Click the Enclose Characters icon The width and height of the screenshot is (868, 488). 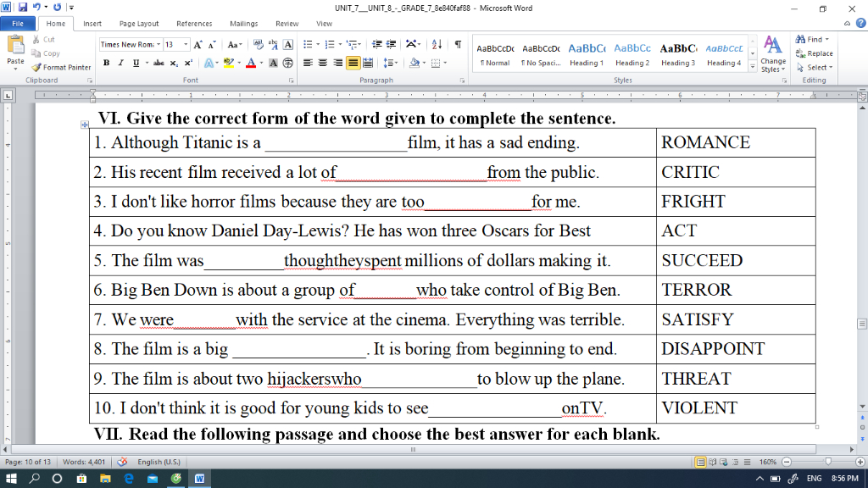[x=288, y=63]
